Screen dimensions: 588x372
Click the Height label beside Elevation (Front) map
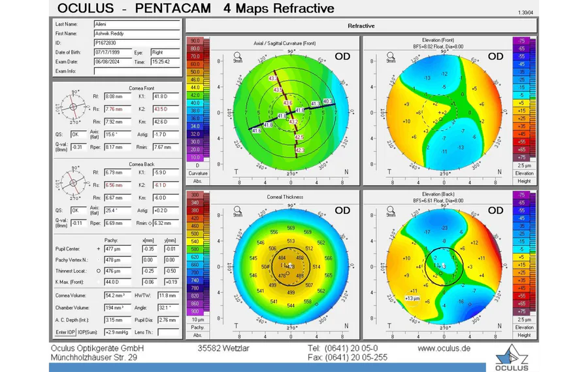[x=524, y=181]
